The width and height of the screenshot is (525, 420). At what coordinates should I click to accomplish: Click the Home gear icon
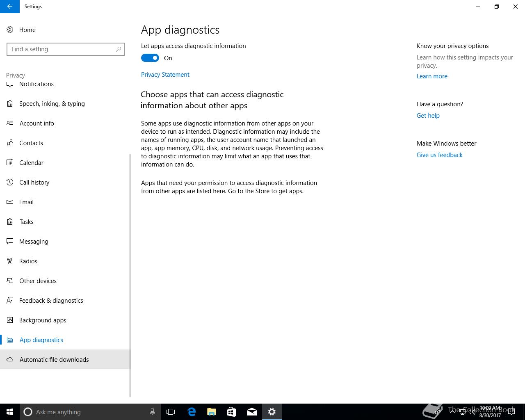click(10, 30)
